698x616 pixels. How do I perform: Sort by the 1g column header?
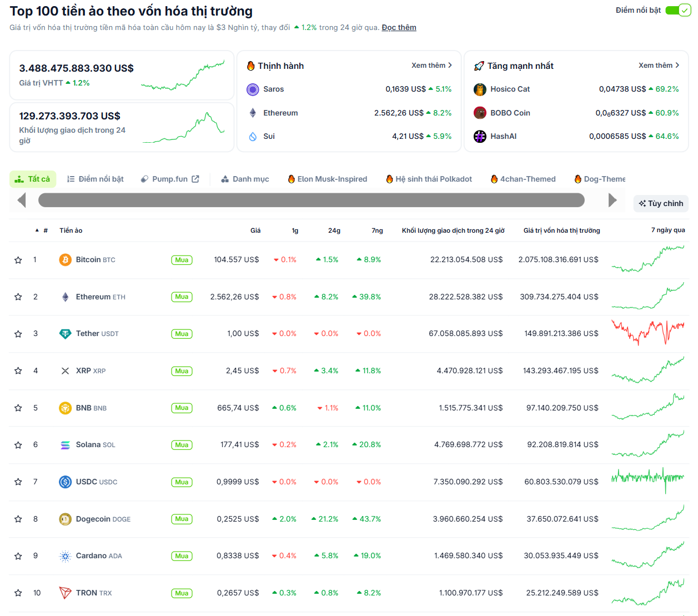(x=295, y=231)
